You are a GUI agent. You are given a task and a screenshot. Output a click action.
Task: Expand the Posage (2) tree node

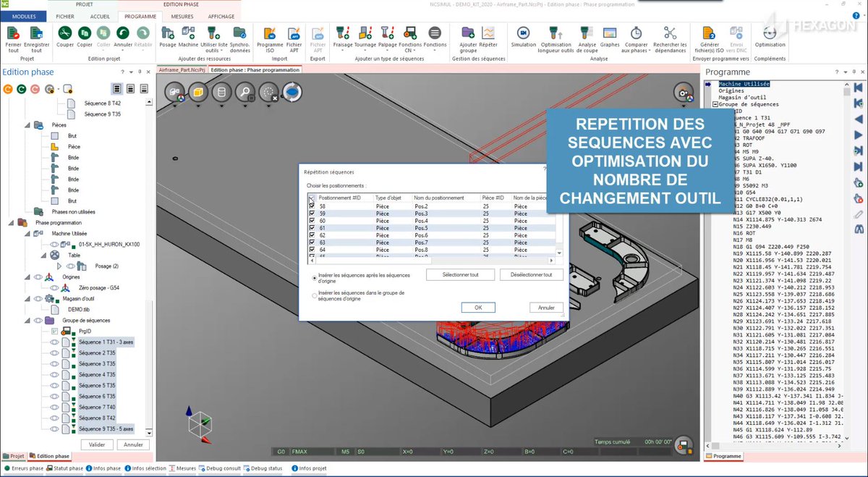click(59, 266)
